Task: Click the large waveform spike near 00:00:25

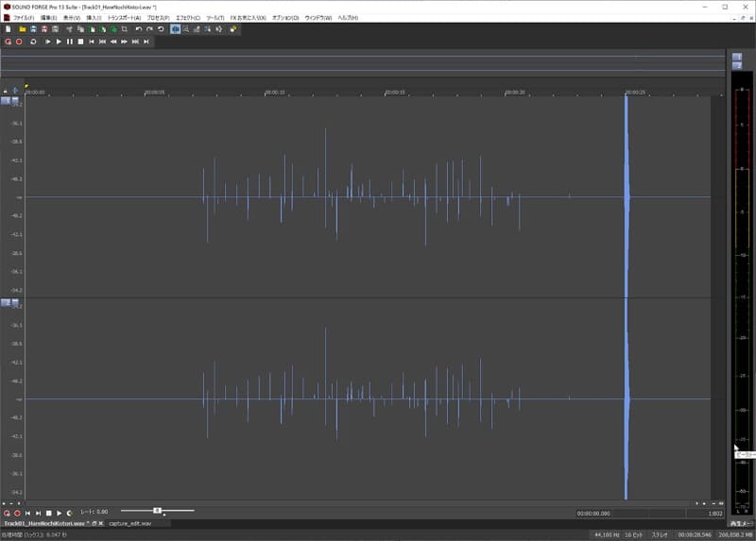Action: (x=627, y=197)
